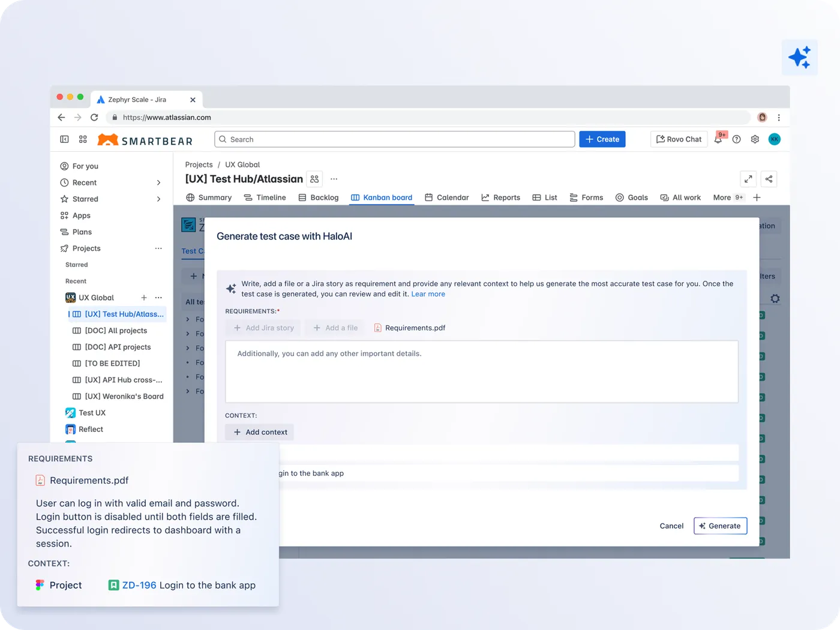
Task: Click the share icon
Action: [x=769, y=179]
